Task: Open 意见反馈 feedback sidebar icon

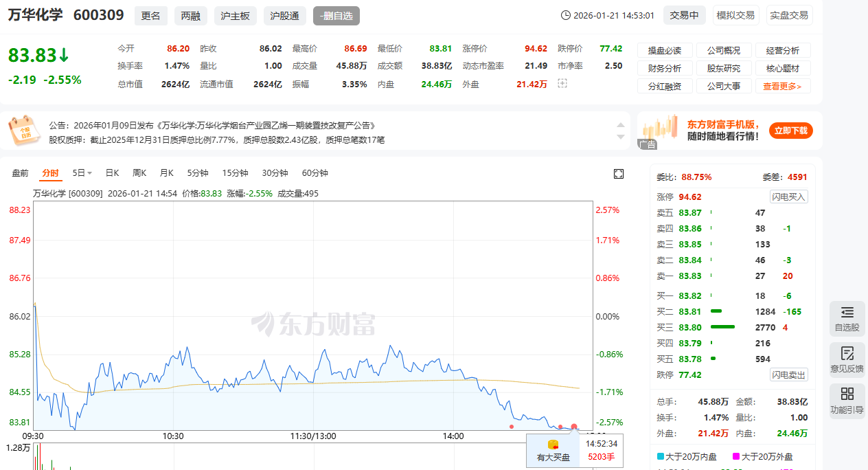Action: [847, 360]
